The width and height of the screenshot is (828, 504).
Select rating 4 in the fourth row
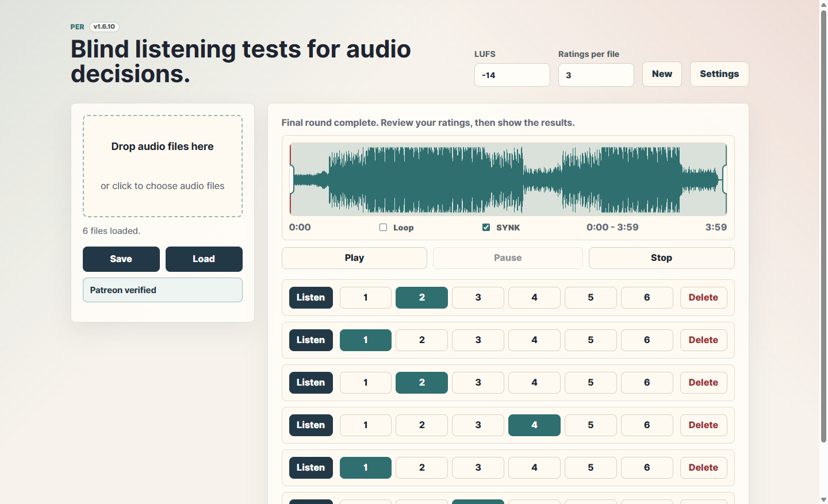tap(534, 425)
